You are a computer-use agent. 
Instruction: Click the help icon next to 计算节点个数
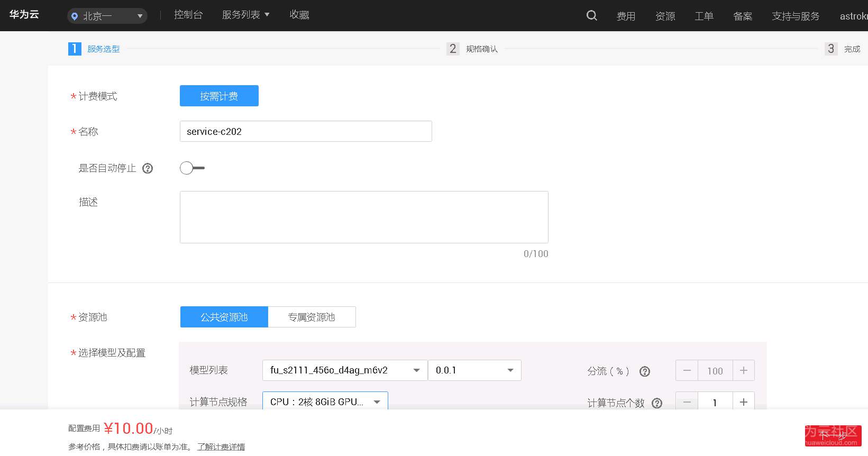pos(657,403)
